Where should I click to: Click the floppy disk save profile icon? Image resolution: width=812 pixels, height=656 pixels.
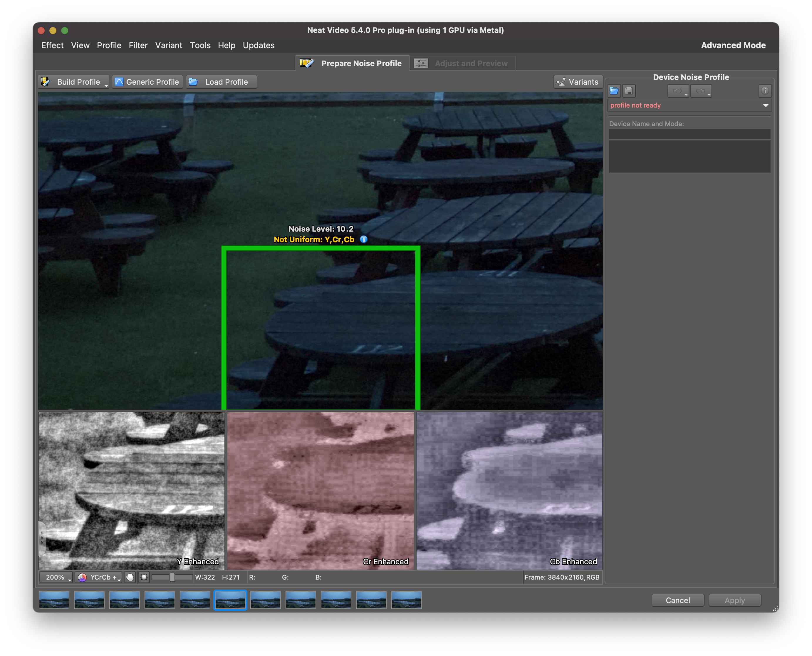click(628, 91)
